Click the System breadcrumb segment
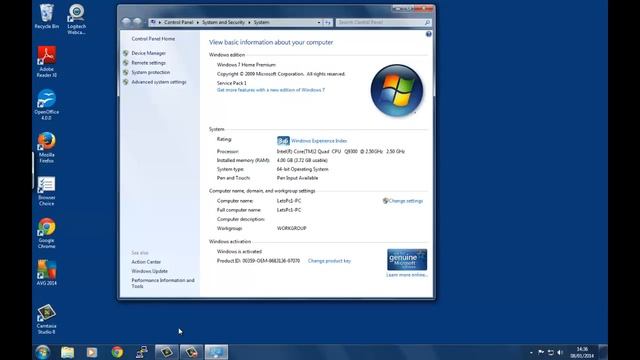Image resolution: width=640 pixels, height=360 pixels. point(261,22)
